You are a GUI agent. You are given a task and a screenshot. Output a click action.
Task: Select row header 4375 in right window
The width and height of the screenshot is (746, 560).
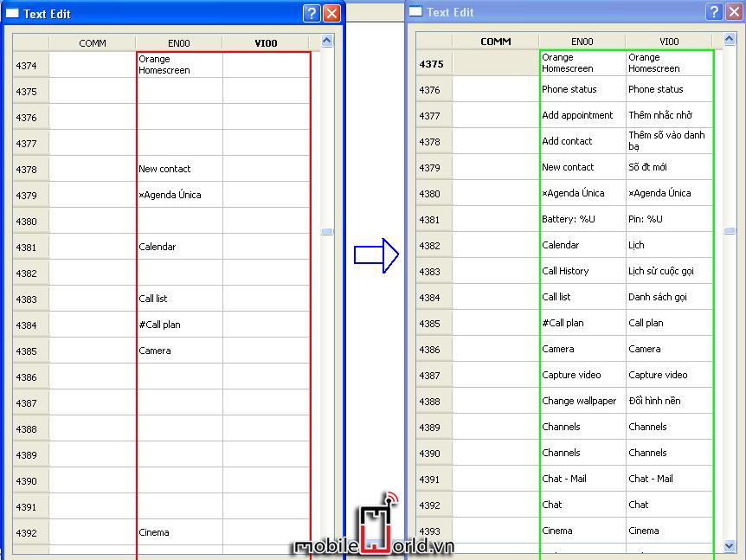click(x=434, y=63)
